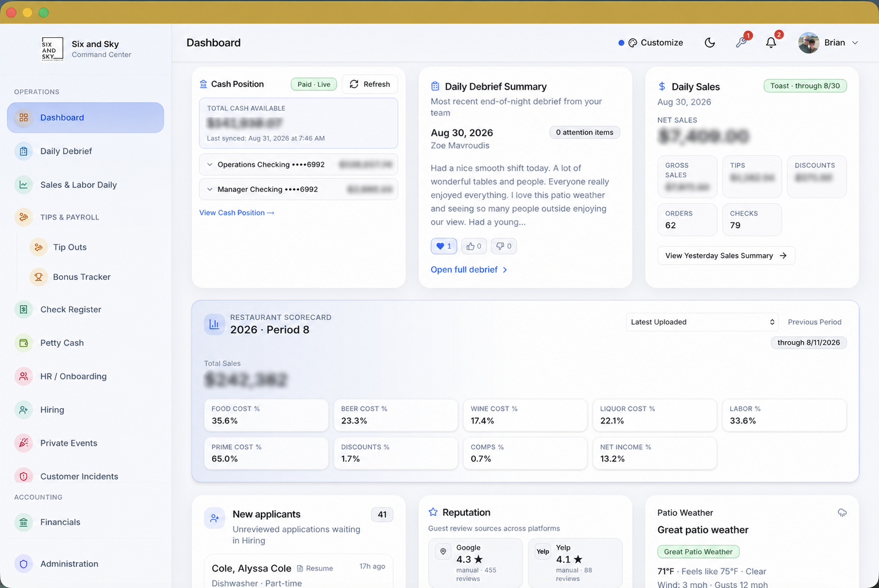
Task: Click the Refresh button in Cash Position
Action: [x=370, y=84]
